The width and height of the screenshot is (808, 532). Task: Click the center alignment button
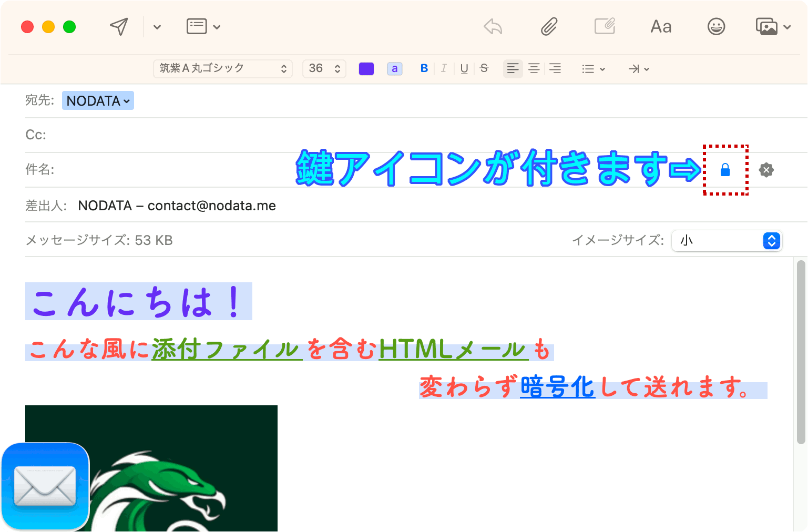[534, 68]
